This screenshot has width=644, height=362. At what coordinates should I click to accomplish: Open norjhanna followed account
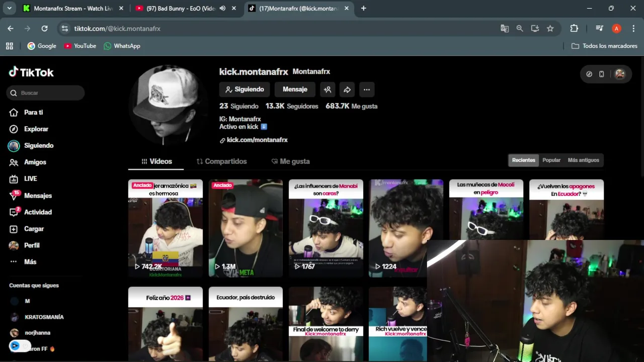point(30,333)
